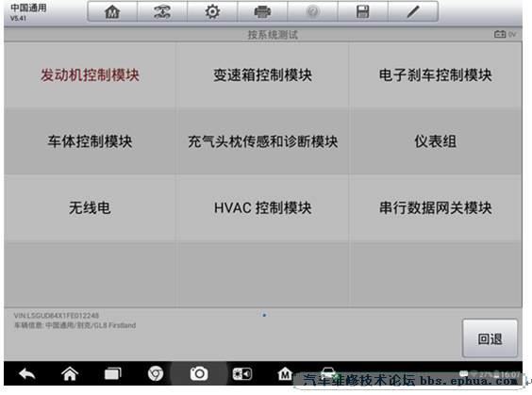This screenshot has width=532, height=395.
Task: Click the save floppy disk icon
Action: click(x=363, y=12)
